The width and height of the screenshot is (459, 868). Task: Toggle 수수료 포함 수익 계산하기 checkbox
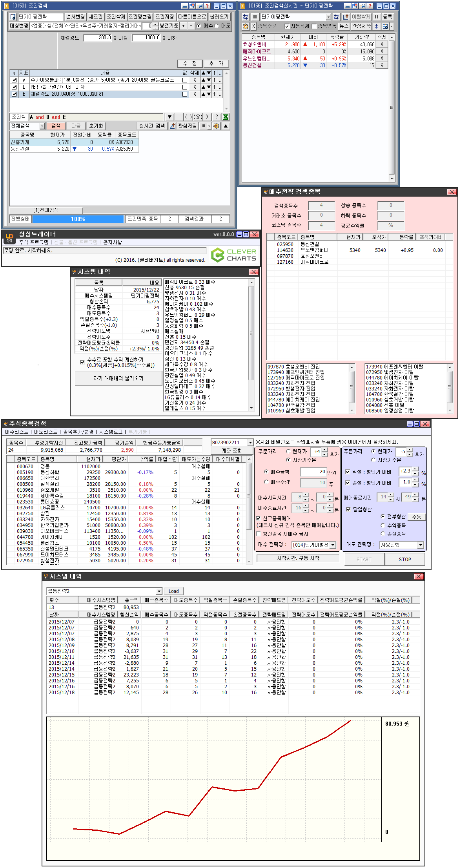[82, 362]
